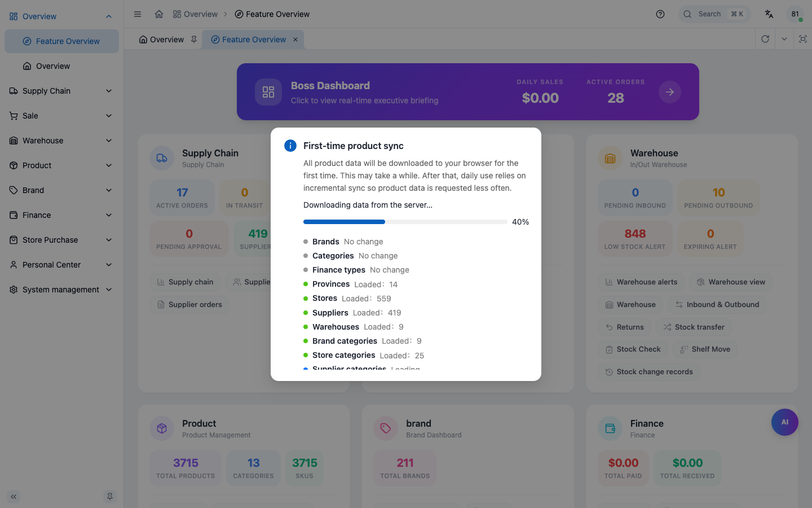Viewport: 812px width, 508px height.
Task: Expand the Supply Chain sidebar menu
Action: pyautogui.click(x=61, y=91)
